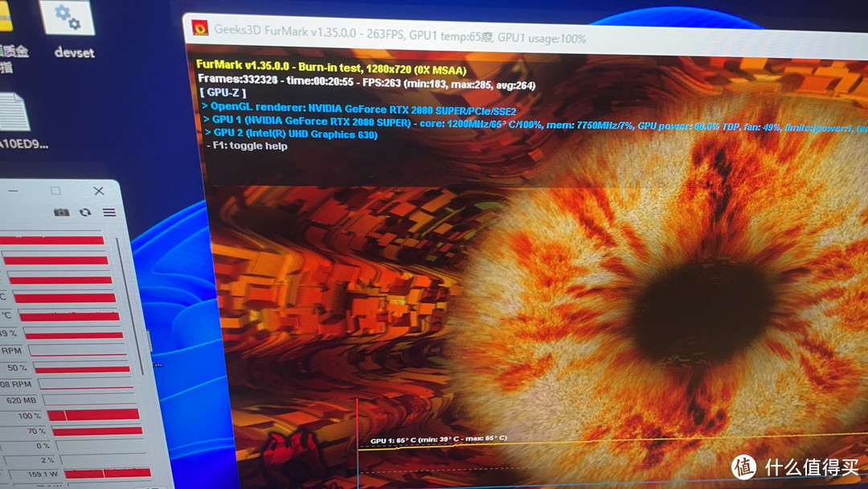
Task: Click the 'Frames:332328' statistics line
Action: pyautogui.click(x=366, y=82)
